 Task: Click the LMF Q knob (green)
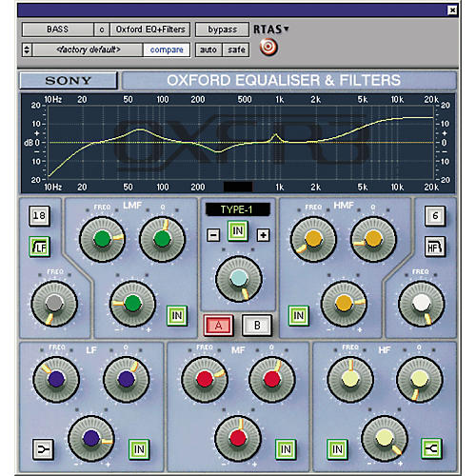coord(162,239)
